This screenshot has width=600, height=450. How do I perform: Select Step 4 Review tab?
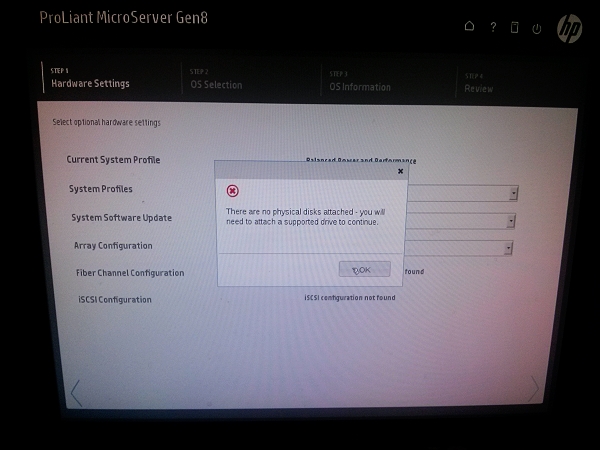tap(478, 83)
